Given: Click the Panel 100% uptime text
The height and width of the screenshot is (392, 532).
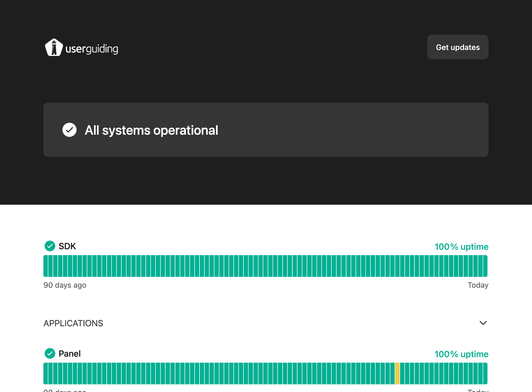Looking at the screenshot, I should [x=461, y=354].
